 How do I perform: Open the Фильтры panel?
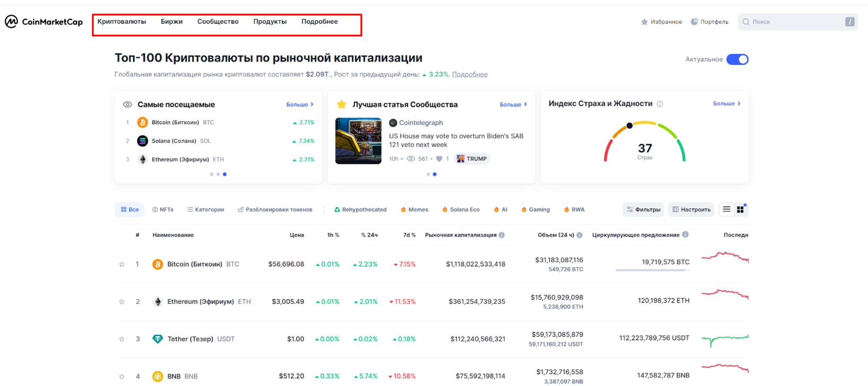point(644,210)
